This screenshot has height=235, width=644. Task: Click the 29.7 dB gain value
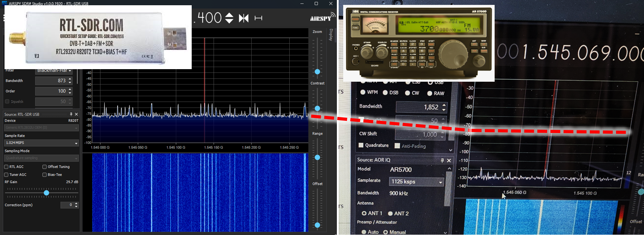[72, 182]
